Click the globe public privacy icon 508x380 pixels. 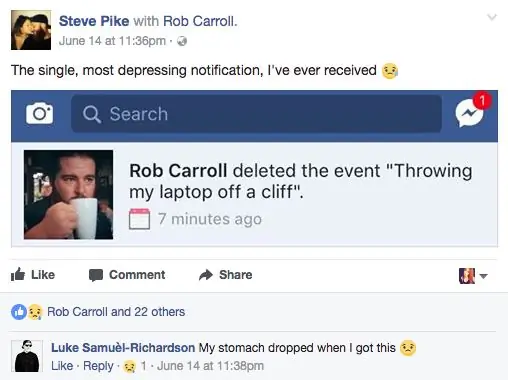point(182,41)
